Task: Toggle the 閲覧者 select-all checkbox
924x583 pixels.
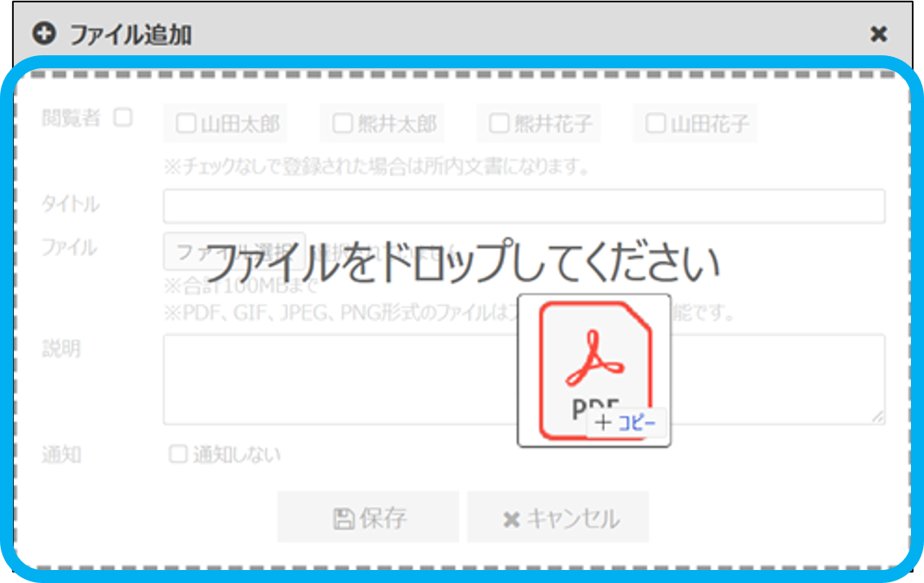Action: coord(122,118)
